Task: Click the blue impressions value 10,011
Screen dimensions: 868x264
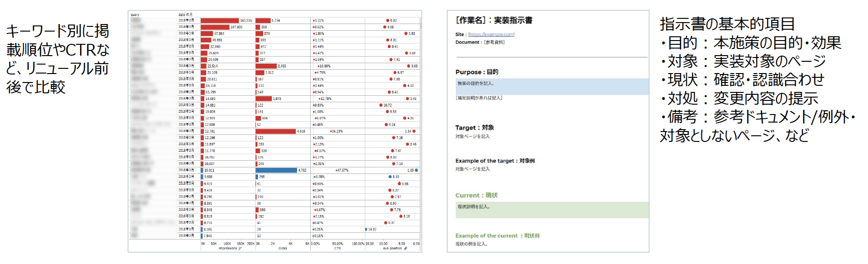Action: [x=209, y=170]
